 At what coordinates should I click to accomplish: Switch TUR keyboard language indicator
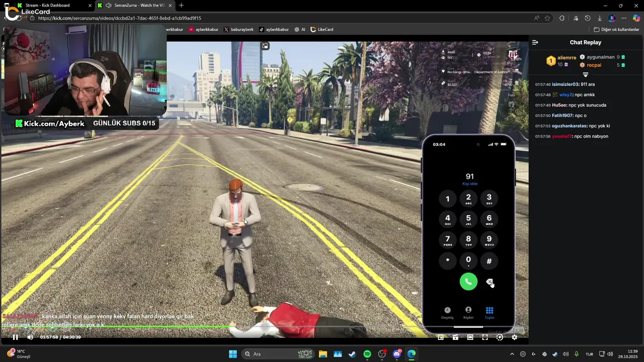coord(589,354)
